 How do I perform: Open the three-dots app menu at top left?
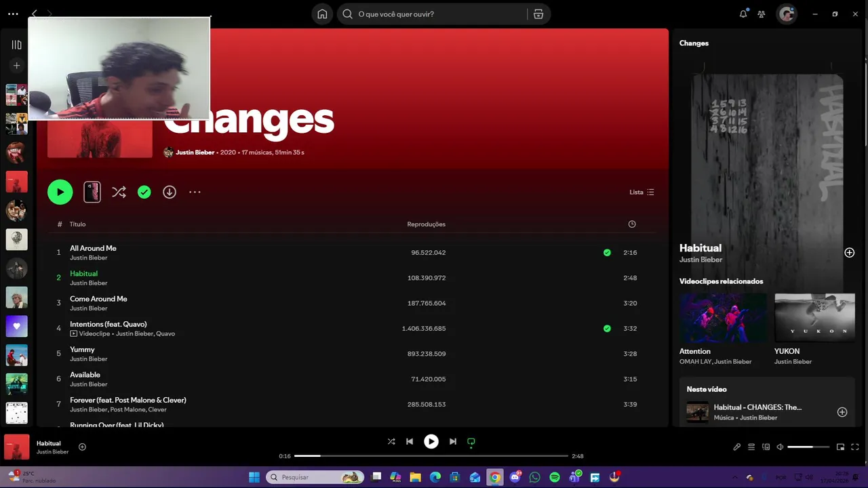coord(13,14)
